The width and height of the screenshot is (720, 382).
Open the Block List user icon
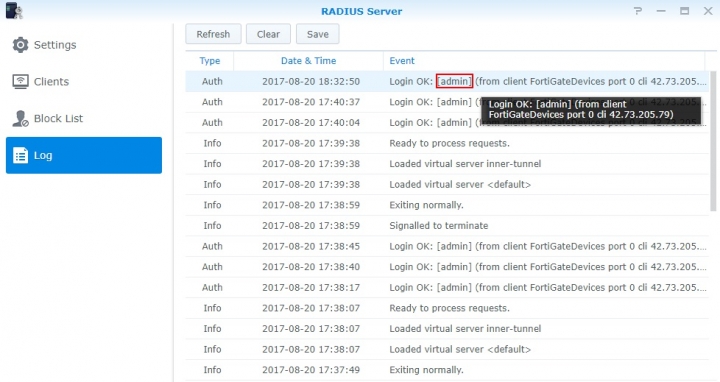(x=20, y=118)
